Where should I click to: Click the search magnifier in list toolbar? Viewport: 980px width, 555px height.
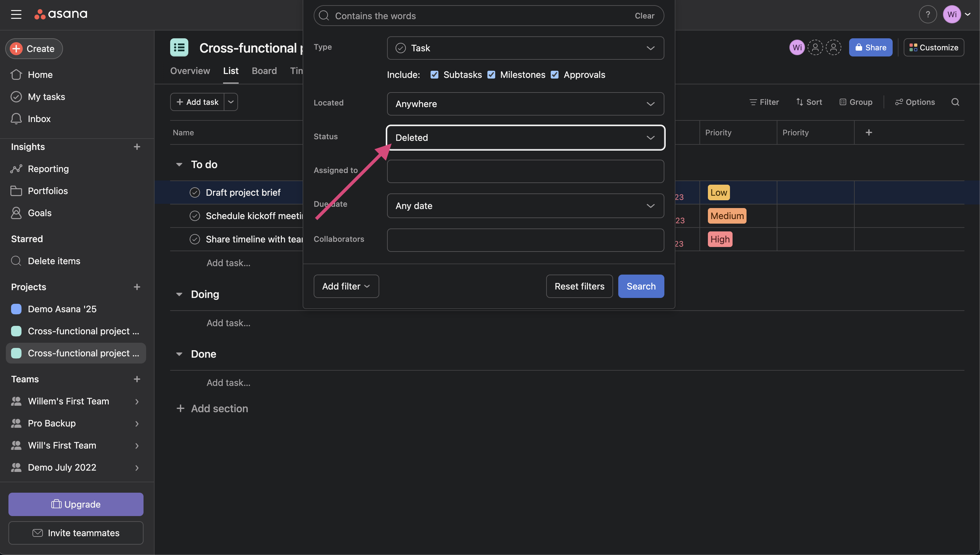955,102
